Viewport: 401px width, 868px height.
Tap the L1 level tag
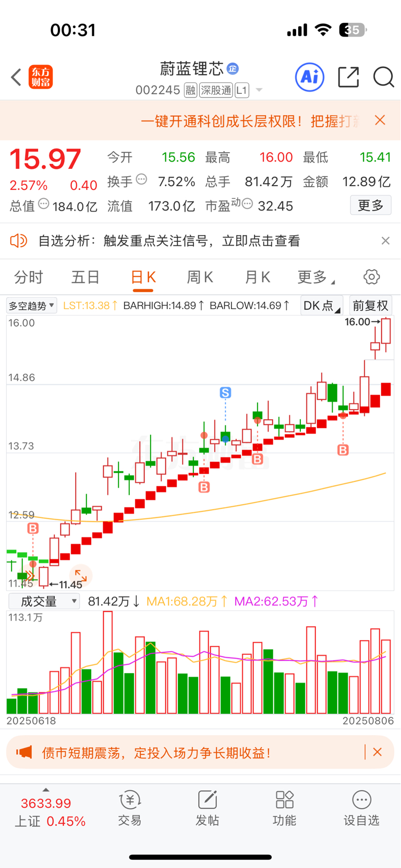click(x=241, y=90)
